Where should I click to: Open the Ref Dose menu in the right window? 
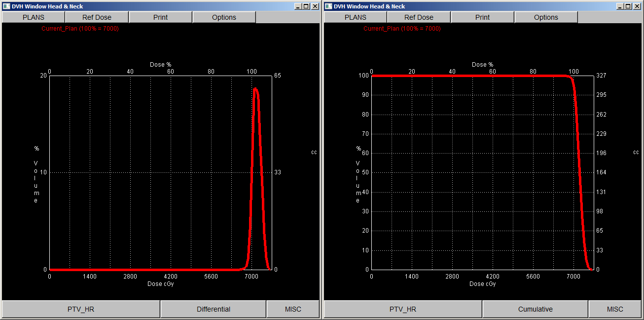[418, 17]
